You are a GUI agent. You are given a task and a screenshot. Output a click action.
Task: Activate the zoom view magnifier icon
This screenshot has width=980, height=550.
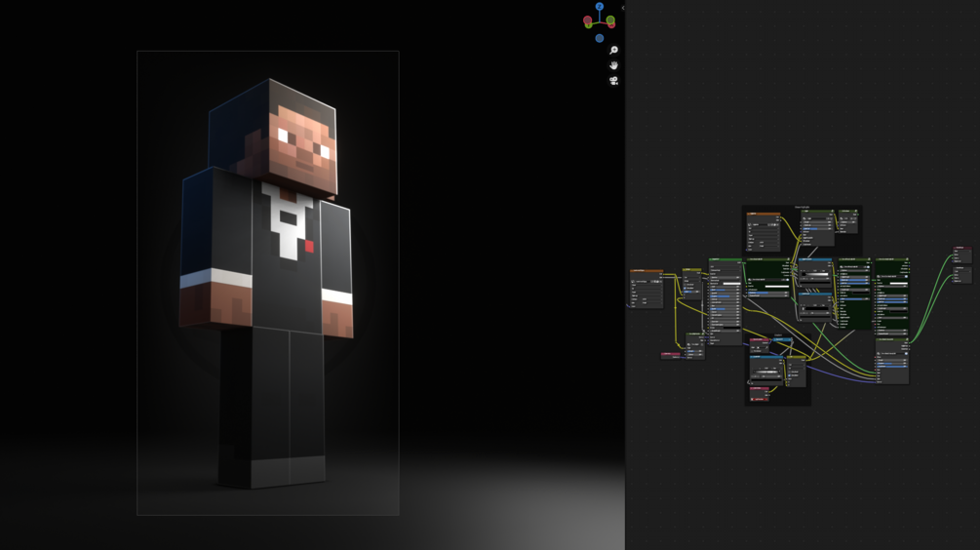point(613,50)
